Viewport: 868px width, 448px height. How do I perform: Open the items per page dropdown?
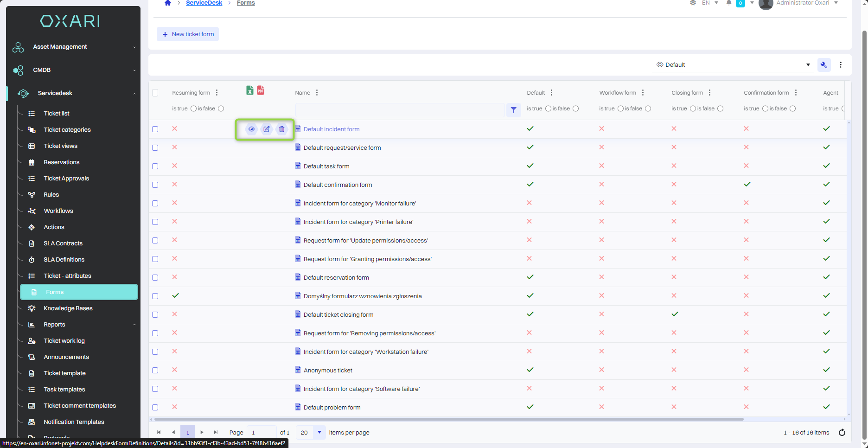click(319, 433)
